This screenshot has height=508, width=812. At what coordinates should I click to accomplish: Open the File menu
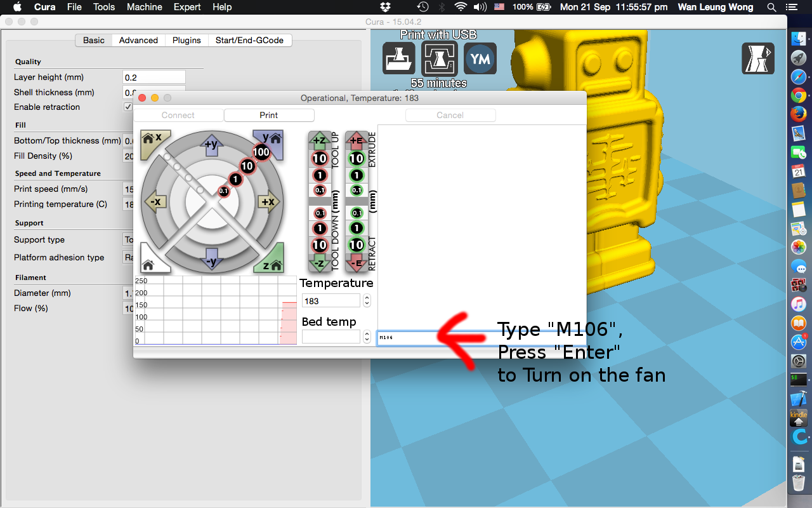74,7
